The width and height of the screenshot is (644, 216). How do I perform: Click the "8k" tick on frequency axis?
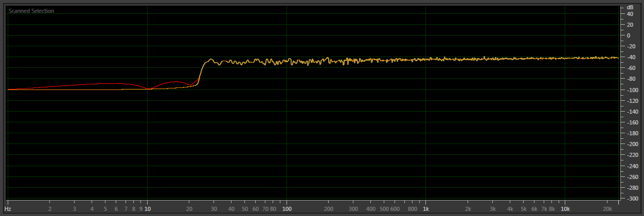551,209
